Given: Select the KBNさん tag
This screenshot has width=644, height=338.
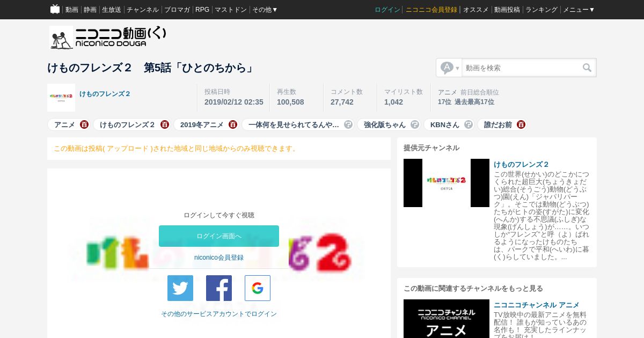Looking at the screenshot, I should click(445, 124).
